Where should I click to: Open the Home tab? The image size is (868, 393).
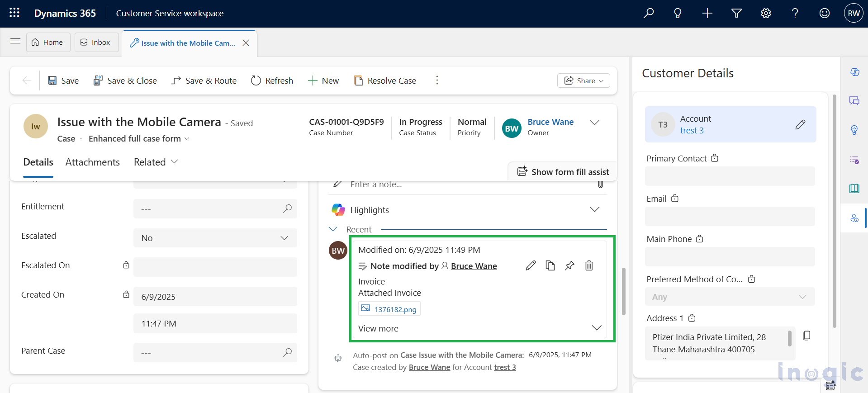[x=48, y=42]
